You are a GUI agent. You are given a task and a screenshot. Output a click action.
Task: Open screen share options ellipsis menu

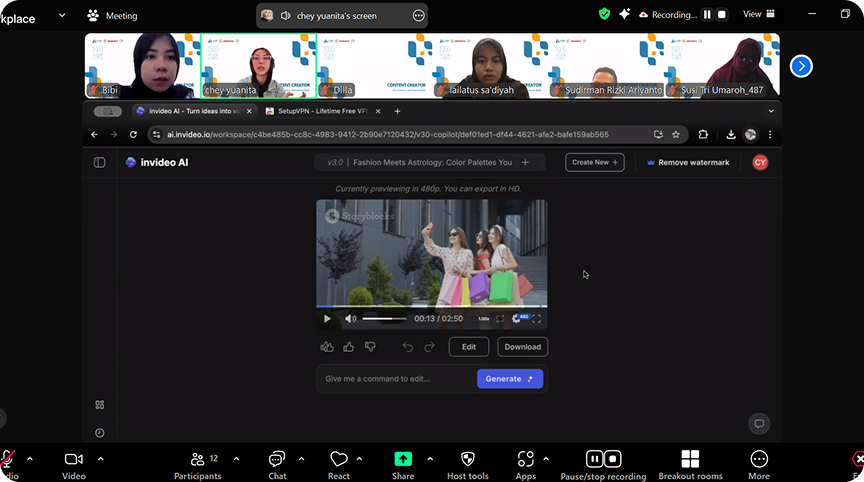click(419, 16)
